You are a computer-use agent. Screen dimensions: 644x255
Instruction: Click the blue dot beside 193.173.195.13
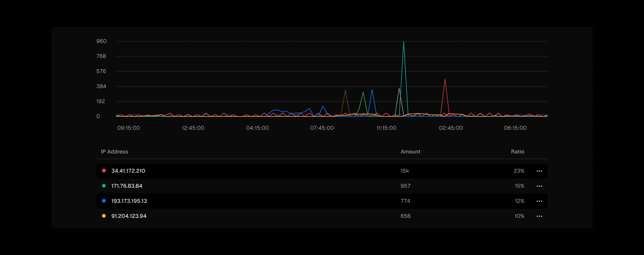pos(104,201)
